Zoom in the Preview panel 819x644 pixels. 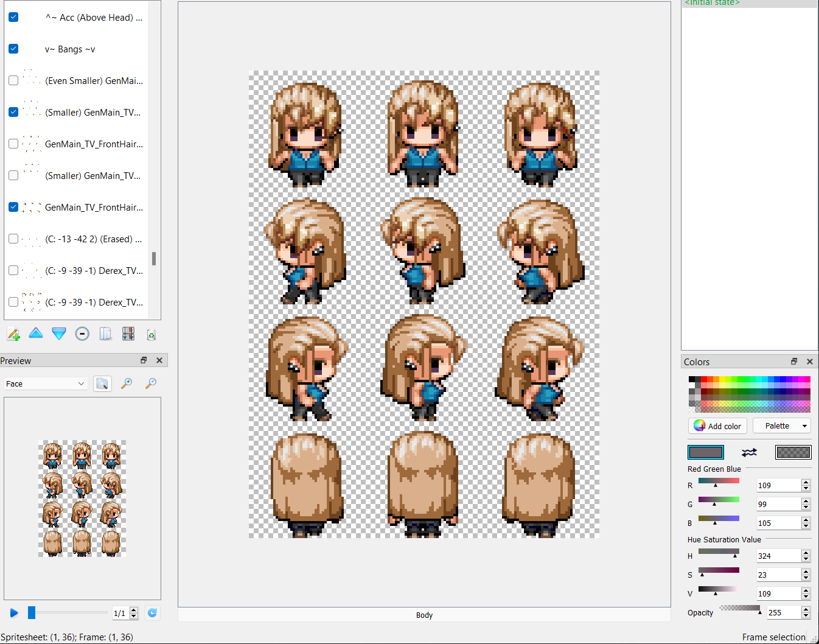pos(127,383)
